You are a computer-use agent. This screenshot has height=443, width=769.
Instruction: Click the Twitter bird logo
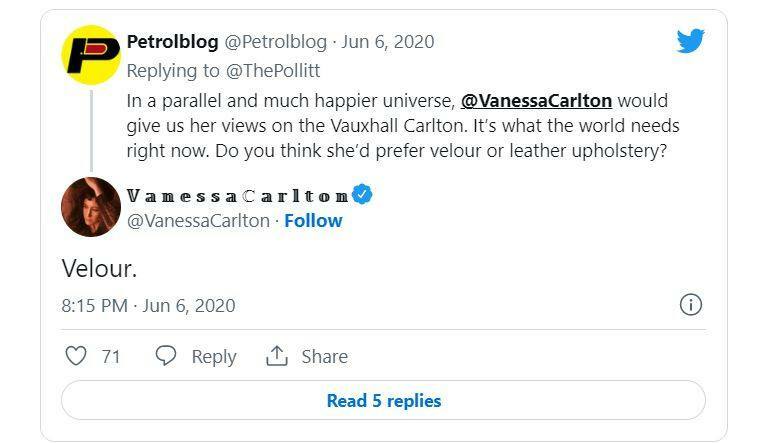[x=690, y=42]
